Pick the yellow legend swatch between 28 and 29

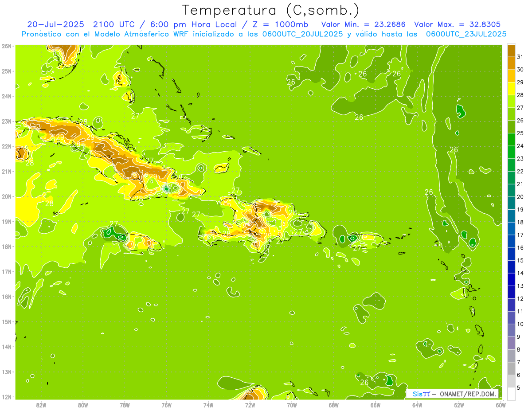511,89
